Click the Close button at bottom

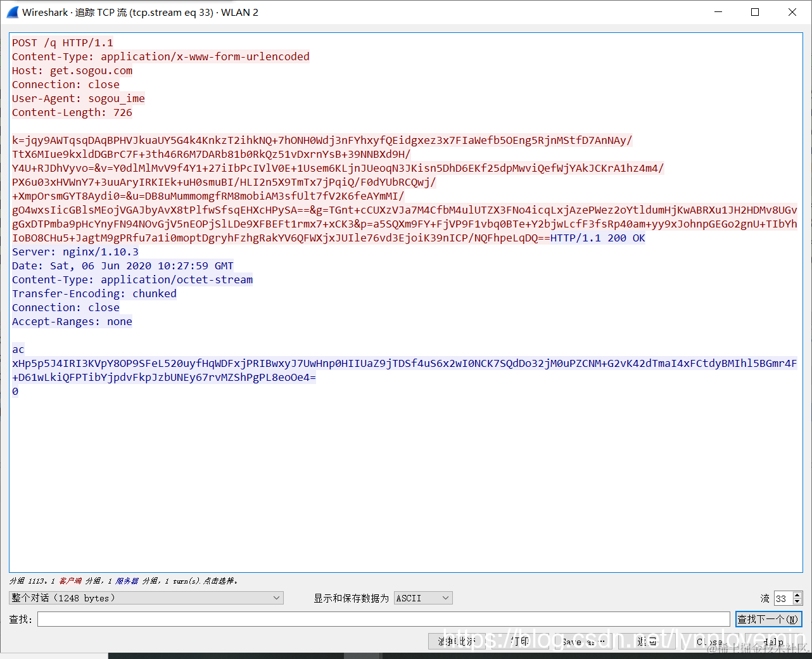(710, 642)
